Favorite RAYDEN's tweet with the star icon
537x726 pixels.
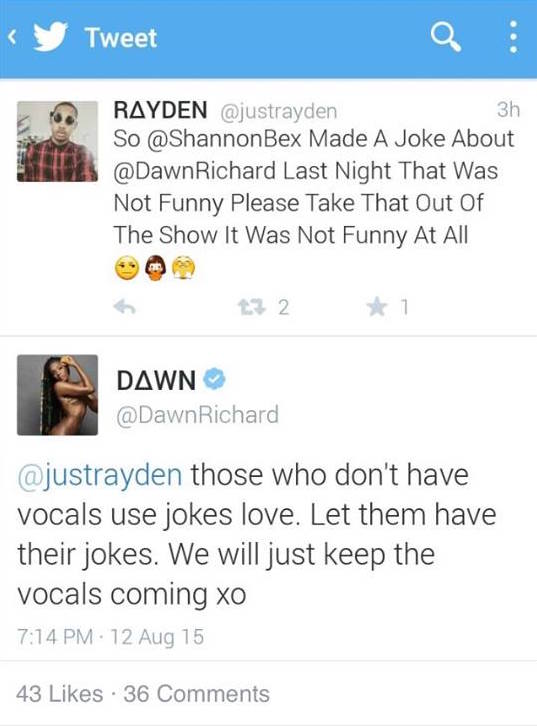[377, 307]
